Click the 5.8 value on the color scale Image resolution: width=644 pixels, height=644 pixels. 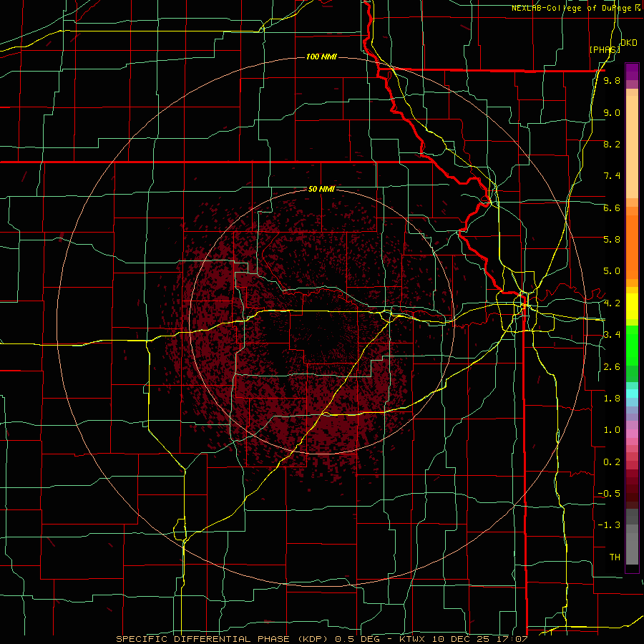pos(612,239)
